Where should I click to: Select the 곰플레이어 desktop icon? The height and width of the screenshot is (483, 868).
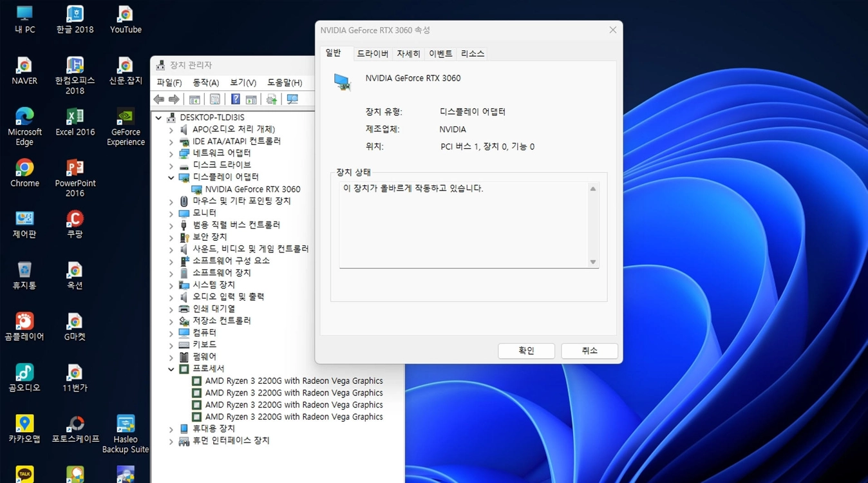(x=24, y=327)
